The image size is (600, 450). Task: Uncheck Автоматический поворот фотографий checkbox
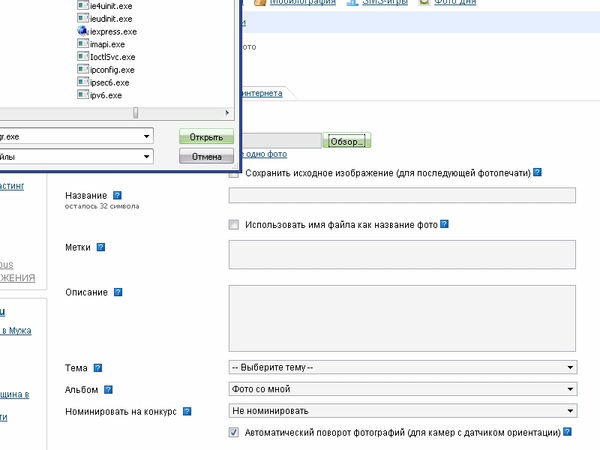[234, 433]
